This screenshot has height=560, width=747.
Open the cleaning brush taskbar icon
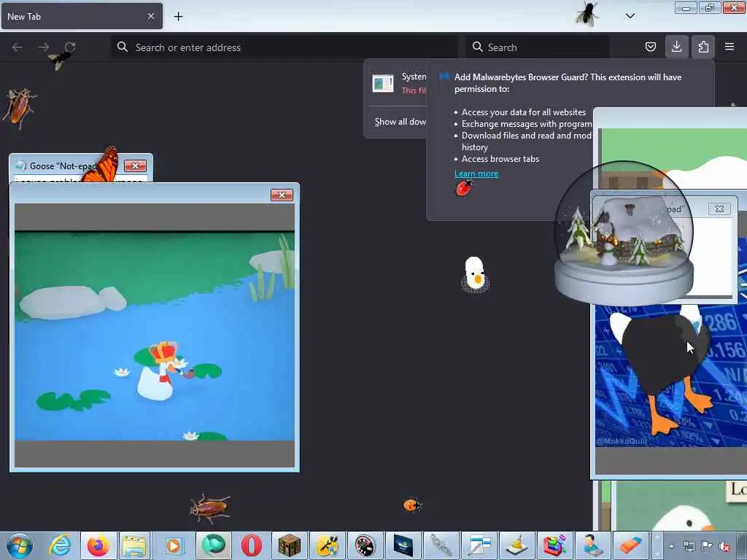point(517,545)
